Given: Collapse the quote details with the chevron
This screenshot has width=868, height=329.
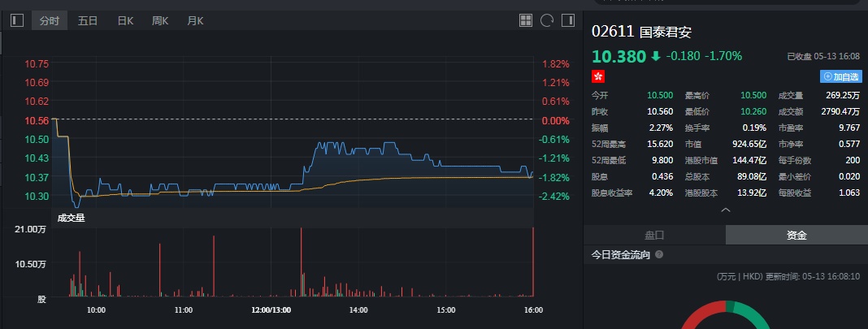Looking at the screenshot, I should tap(726, 210).
